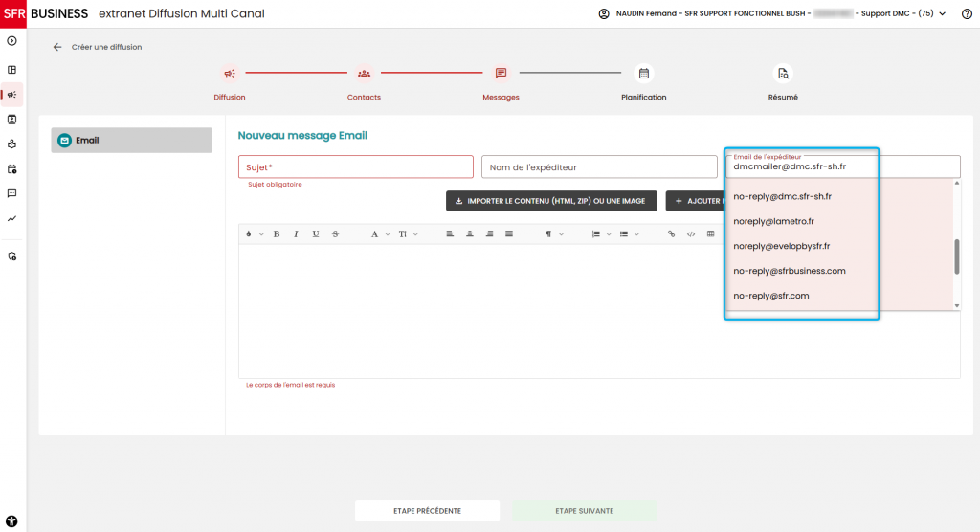Open the accessibility icon at bottom left
This screenshot has width=980, height=532.
point(11,521)
